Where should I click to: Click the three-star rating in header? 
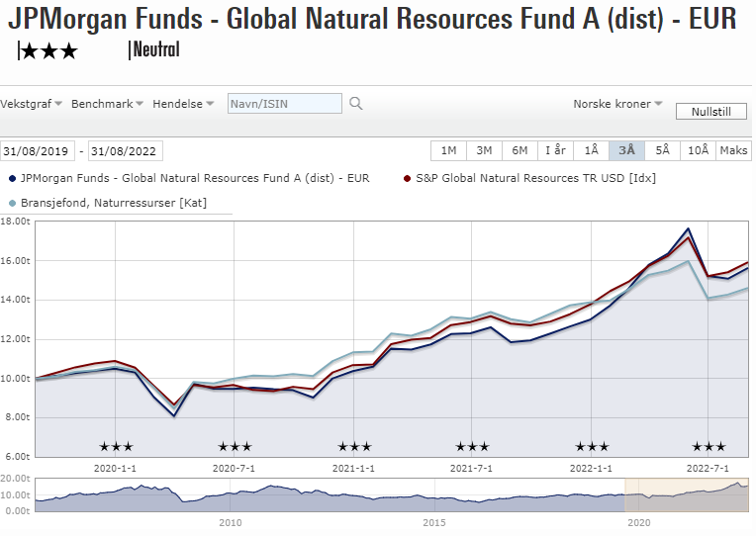coord(49,50)
